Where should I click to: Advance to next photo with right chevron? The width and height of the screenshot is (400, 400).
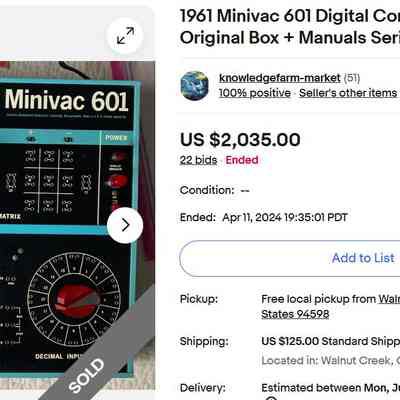[125, 225]
